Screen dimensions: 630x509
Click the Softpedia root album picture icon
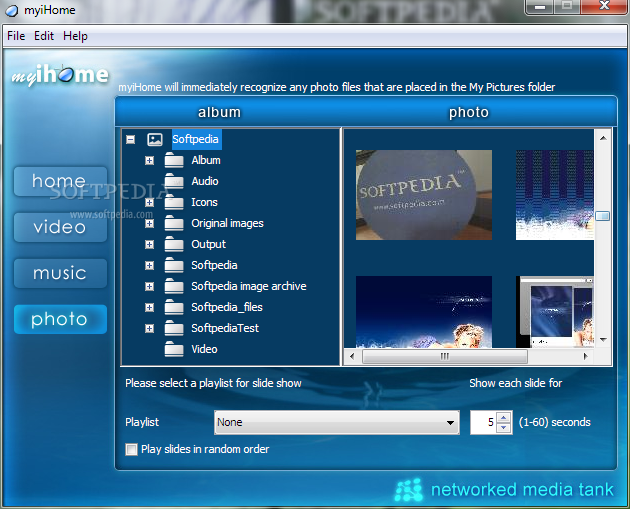point(155,139)
